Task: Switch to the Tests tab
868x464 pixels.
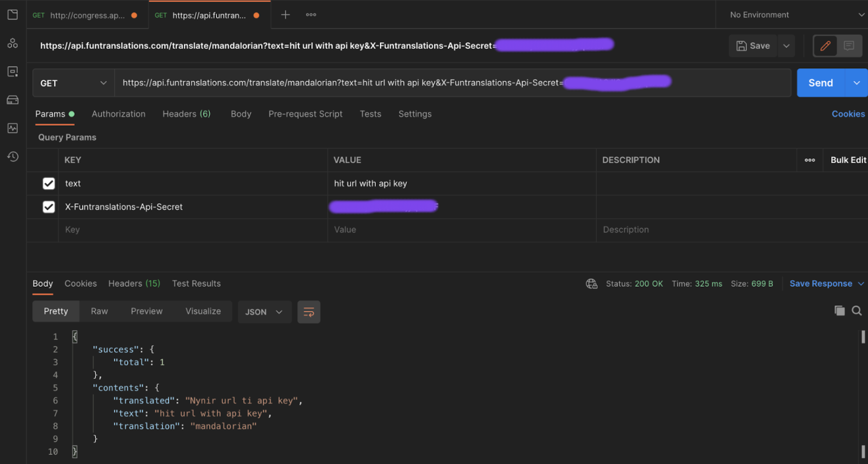Action: pyautogui.click(x=371, y=114)
